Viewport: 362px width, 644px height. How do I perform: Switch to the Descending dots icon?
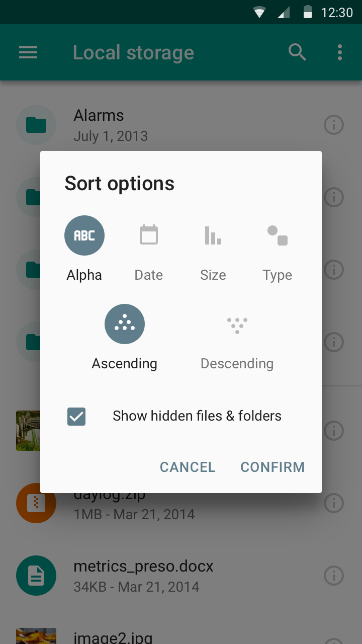[237, 325]
